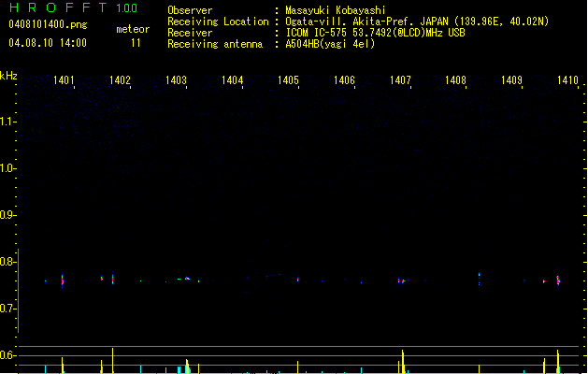Click the timestamp 04.08.10 14:00
588x374 pixels.
pos(48,43)
